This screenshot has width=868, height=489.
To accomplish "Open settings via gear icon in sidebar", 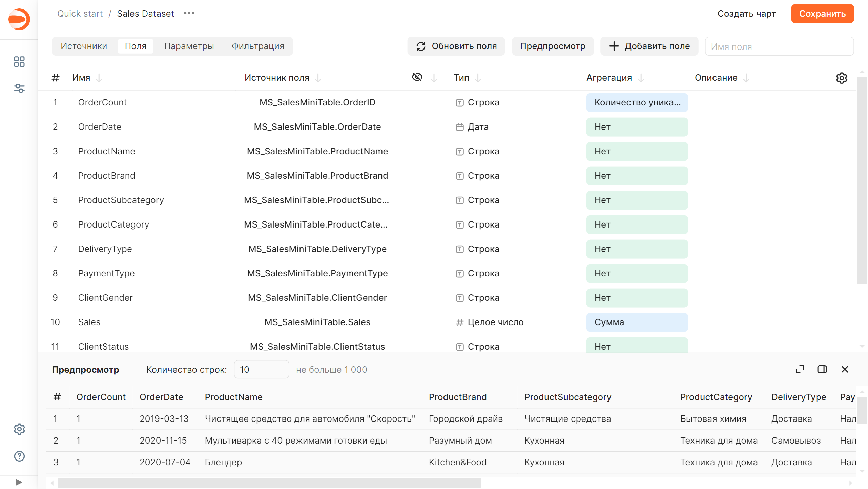I will coord(19,429).
